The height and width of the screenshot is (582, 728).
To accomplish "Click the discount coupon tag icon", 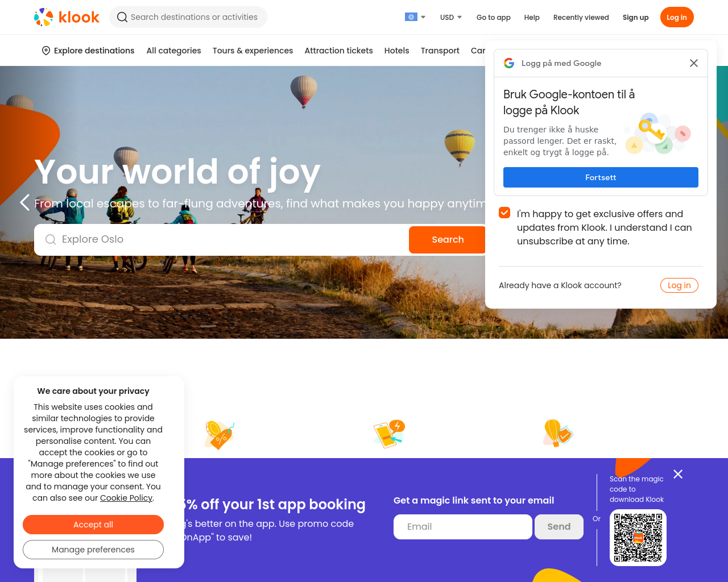I will coord(219,435).
